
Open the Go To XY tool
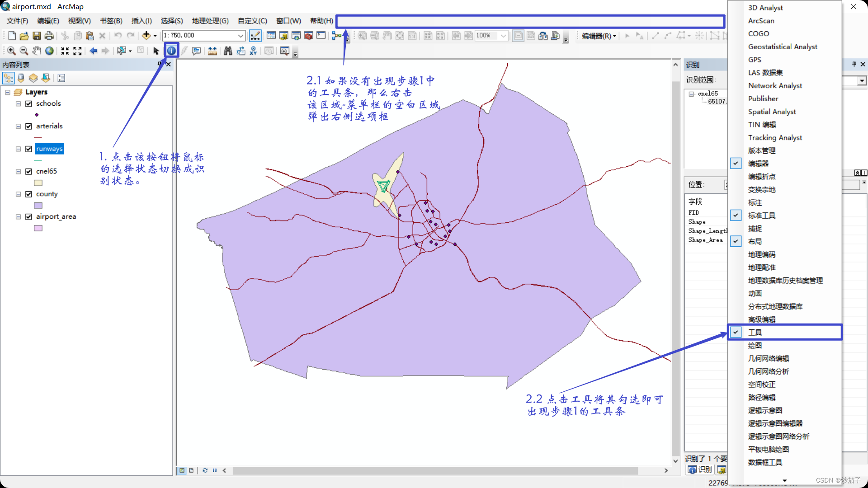(x=253, y=51)
